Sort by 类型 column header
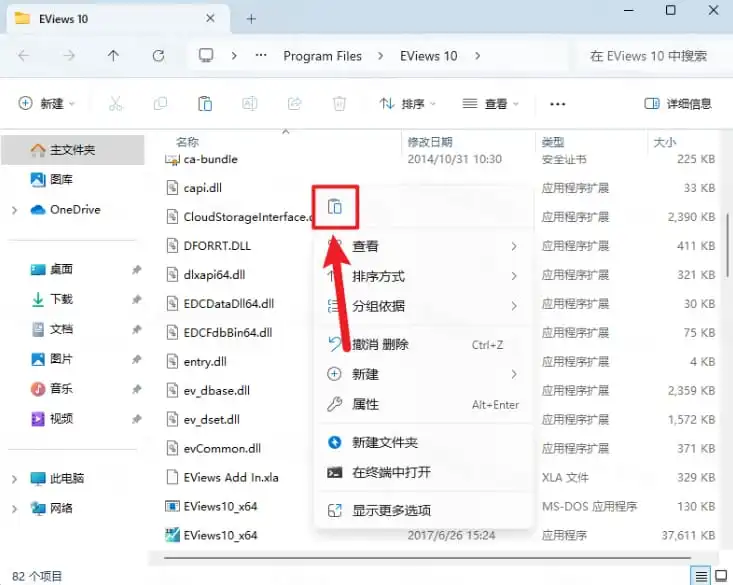 553,142
